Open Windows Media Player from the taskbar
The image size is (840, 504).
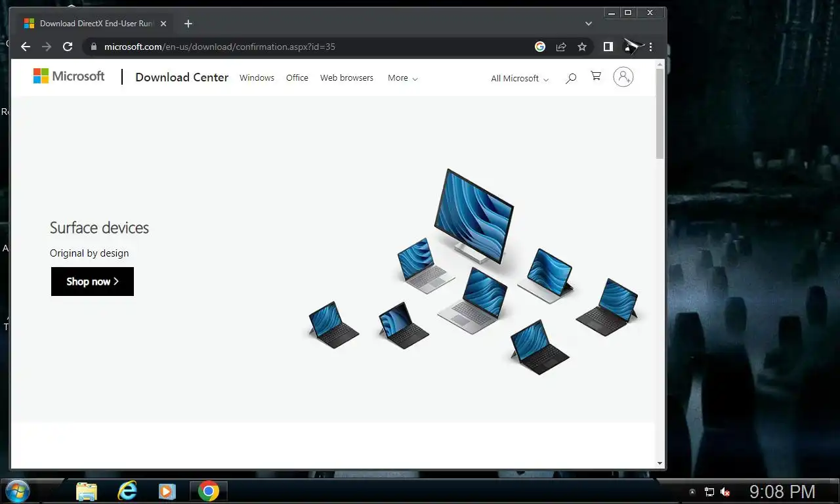(x=167, y=491)
